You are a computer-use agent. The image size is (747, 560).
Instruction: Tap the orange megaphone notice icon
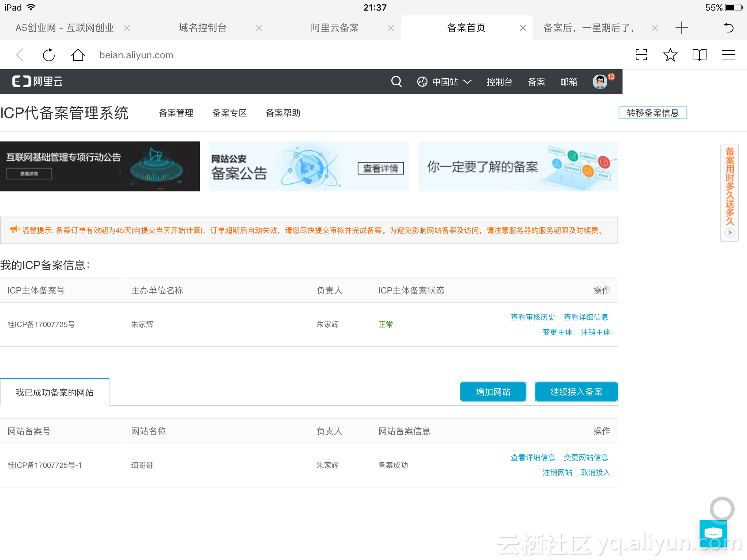click(x=15, y=230)
